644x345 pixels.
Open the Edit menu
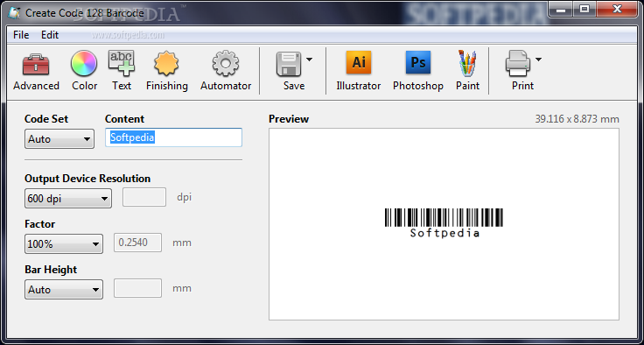click(x=50, y=35)
